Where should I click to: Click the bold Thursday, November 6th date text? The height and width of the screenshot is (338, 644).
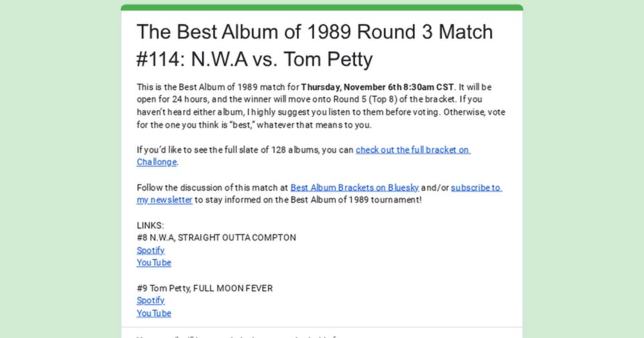coord(378,87)
